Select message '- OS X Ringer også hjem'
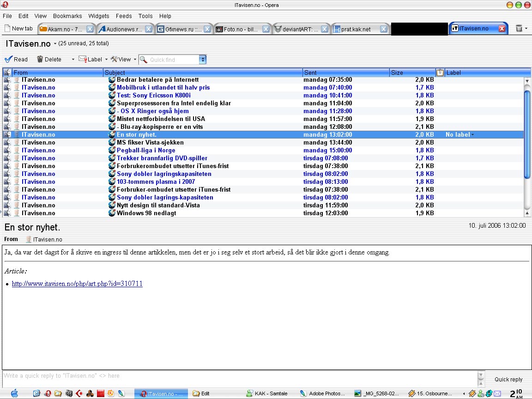 [x=263, y=111]
